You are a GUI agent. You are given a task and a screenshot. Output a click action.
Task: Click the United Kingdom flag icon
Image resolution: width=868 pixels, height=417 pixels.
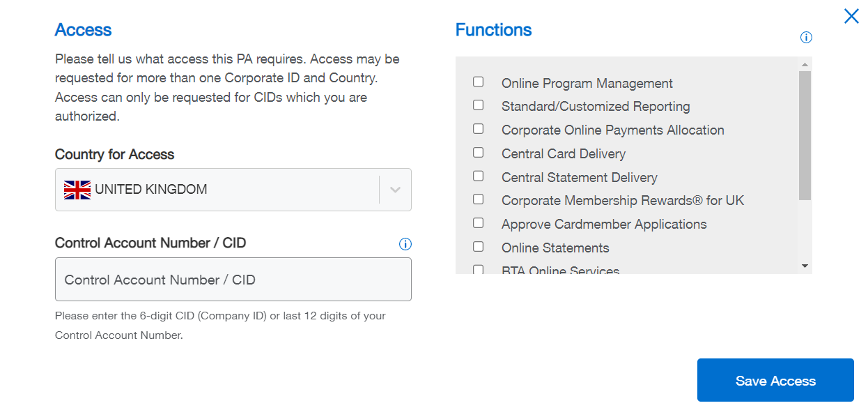click(x=77, y=190)
